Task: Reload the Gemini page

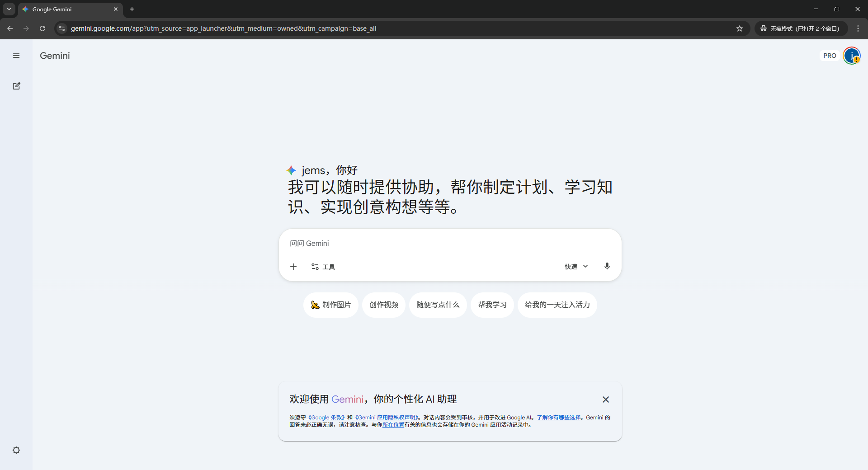Action: pos(42,28)
